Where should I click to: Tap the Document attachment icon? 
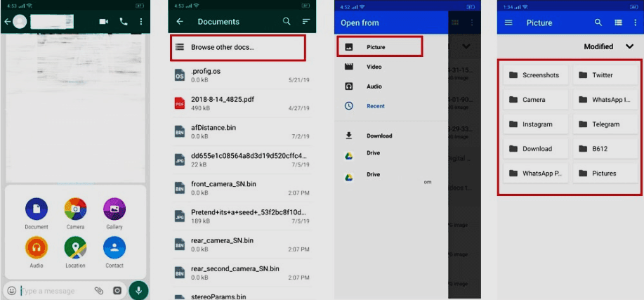coord(37,209)
